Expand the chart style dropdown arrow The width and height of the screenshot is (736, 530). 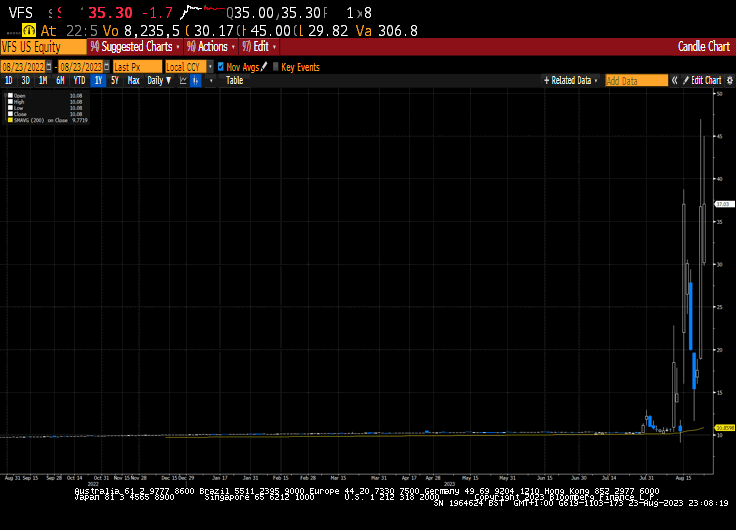211,81
